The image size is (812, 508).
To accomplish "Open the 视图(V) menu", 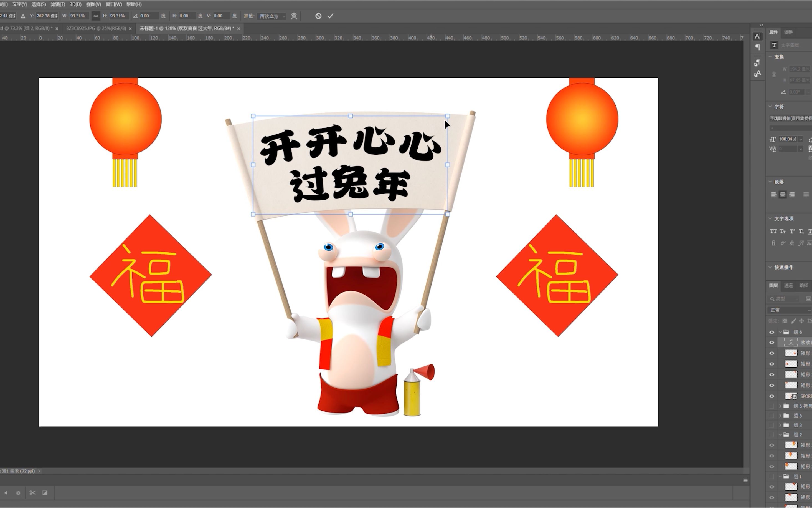I will [x=93, y=4].
